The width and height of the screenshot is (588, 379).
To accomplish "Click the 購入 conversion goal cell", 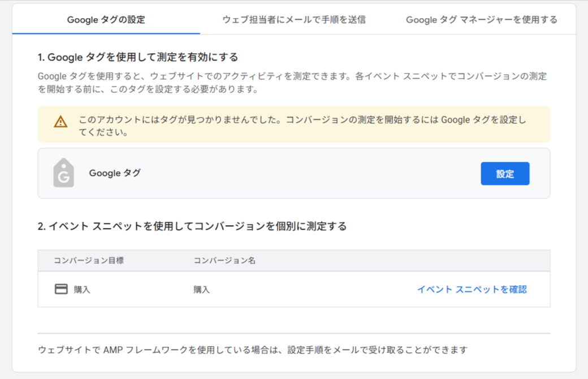I will pos(82,290).
